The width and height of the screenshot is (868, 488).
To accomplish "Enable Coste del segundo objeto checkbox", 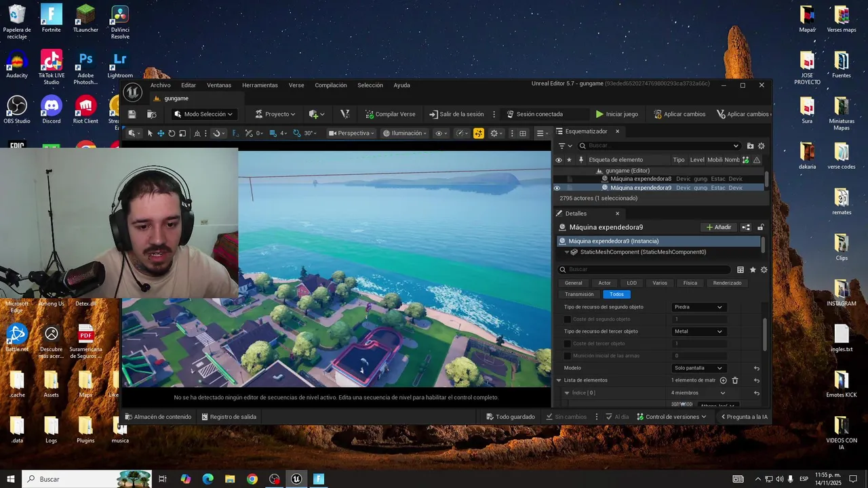I will point(568,319).
